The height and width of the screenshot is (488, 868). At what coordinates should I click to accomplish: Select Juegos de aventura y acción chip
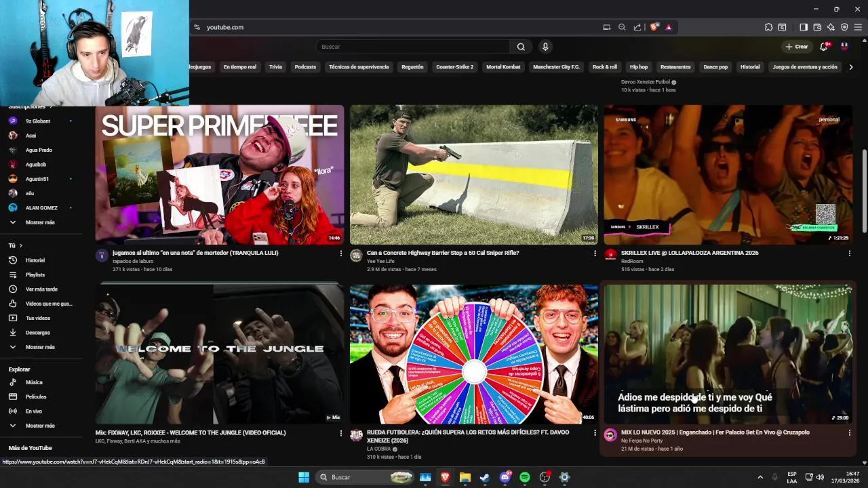point(805,67)
